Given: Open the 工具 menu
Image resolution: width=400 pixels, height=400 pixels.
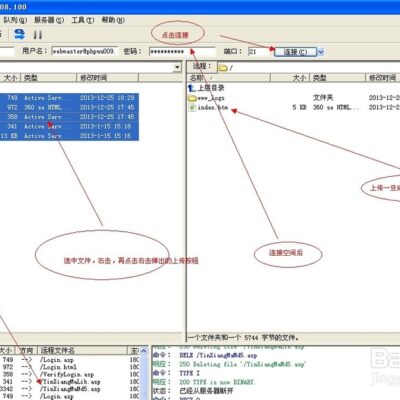Looking at the screenshot, I should 83,20.
